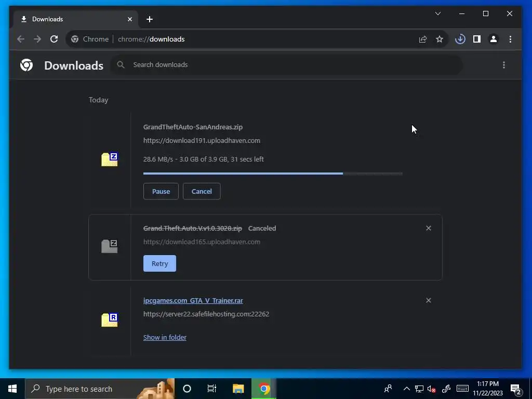
Task: Click the GrandTheftAuto-SanAndreas.zip file name
Action: coord(193,127)
